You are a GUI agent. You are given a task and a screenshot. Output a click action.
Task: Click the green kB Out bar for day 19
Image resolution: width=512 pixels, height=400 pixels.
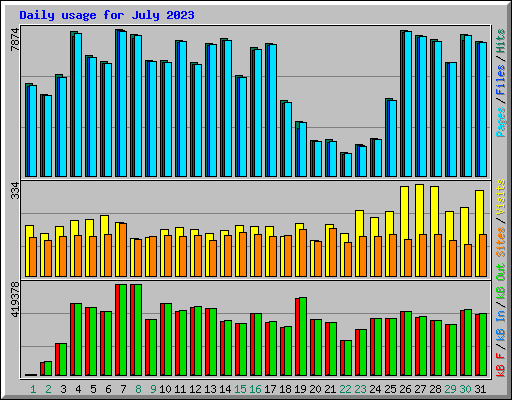point(303,337)
